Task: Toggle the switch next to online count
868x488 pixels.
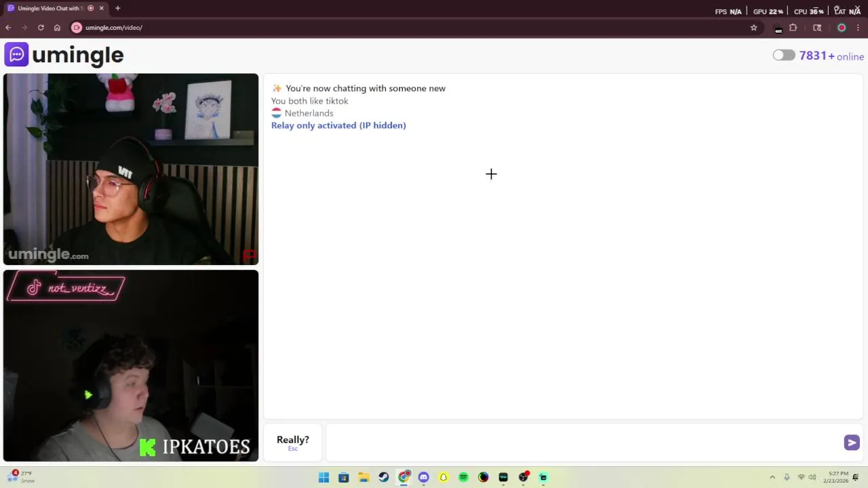Action: point(784,56)
